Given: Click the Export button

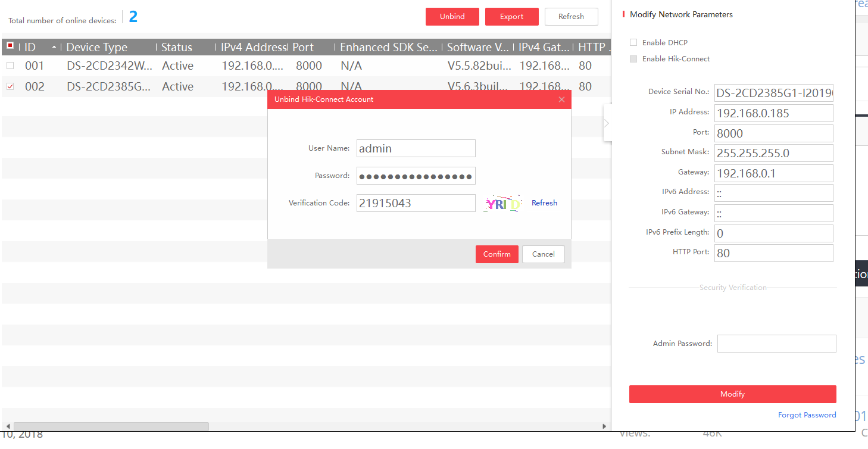Looking at the screenshot, I should tap(511, 17).
